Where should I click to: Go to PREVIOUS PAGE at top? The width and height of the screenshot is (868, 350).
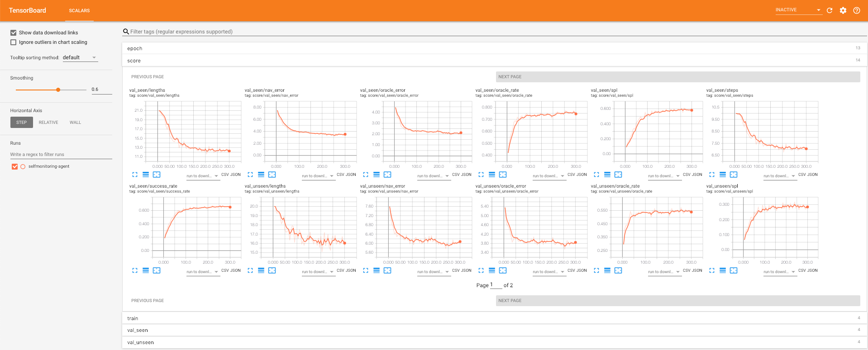pos(148,77)
